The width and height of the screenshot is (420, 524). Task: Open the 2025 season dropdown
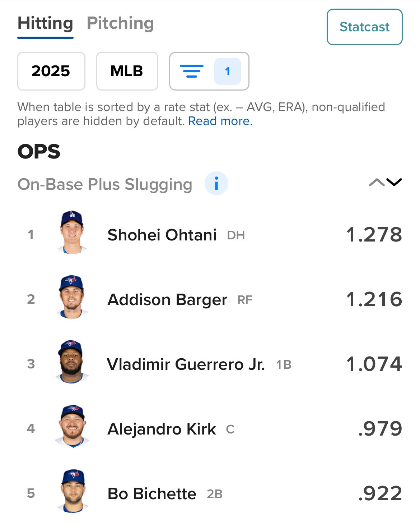coord(51,71)
